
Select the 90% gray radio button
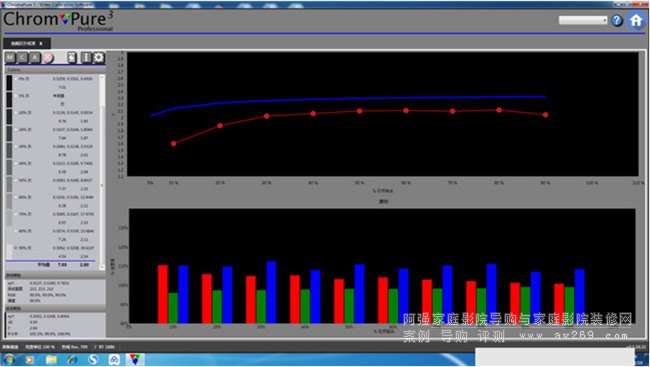pyautogui.click(x=16, y=248)
